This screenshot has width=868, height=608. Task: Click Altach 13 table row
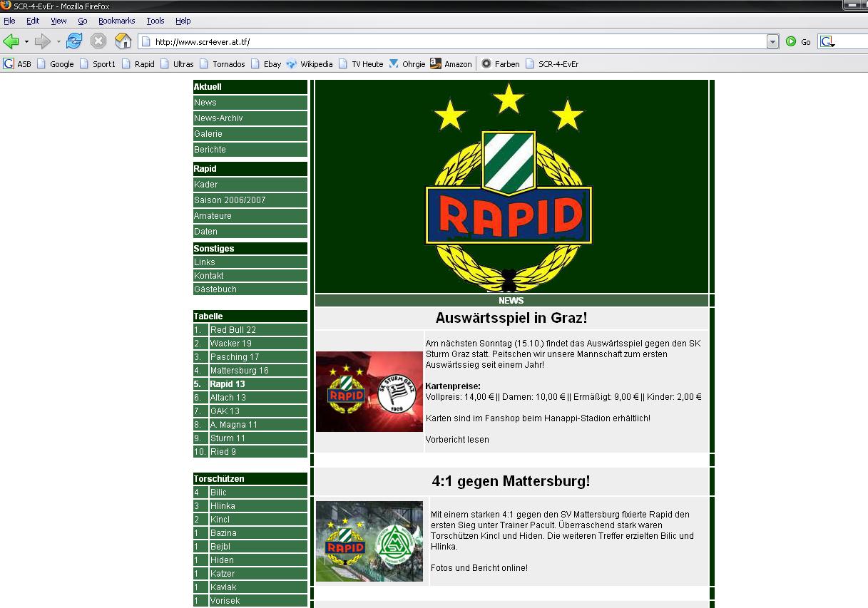tap(250, 398)
